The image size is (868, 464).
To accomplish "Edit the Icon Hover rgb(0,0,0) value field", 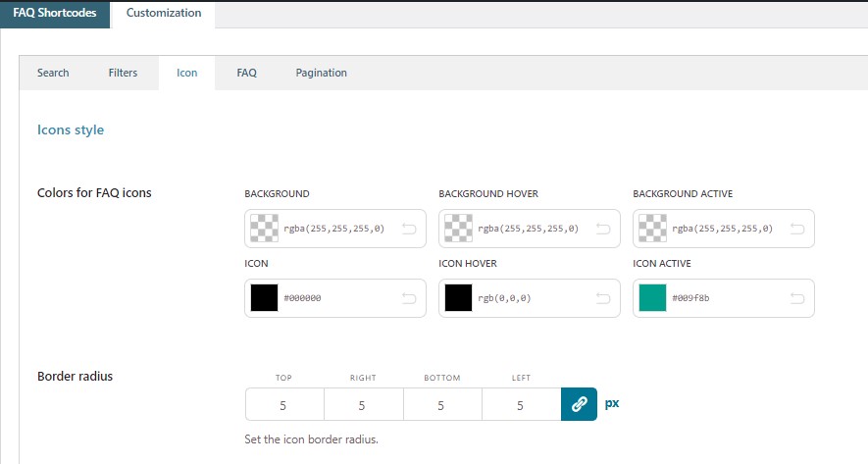I will point(529,298).
